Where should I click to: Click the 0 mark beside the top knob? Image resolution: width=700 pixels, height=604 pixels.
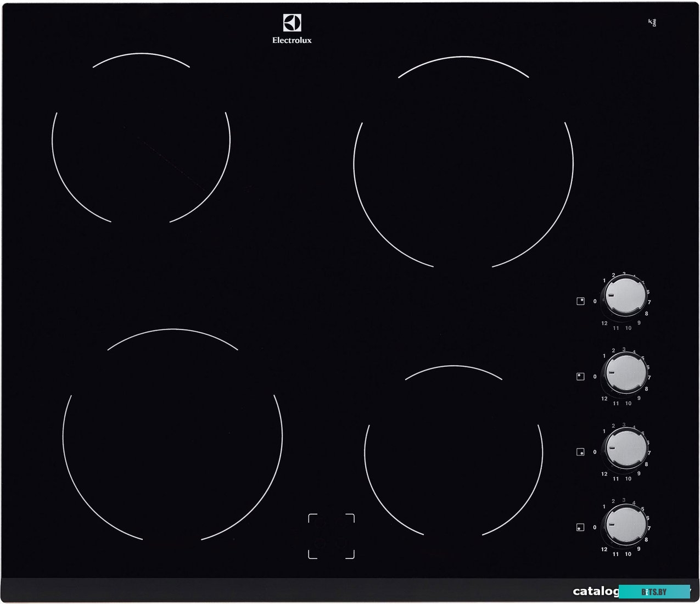coord(595,301)
